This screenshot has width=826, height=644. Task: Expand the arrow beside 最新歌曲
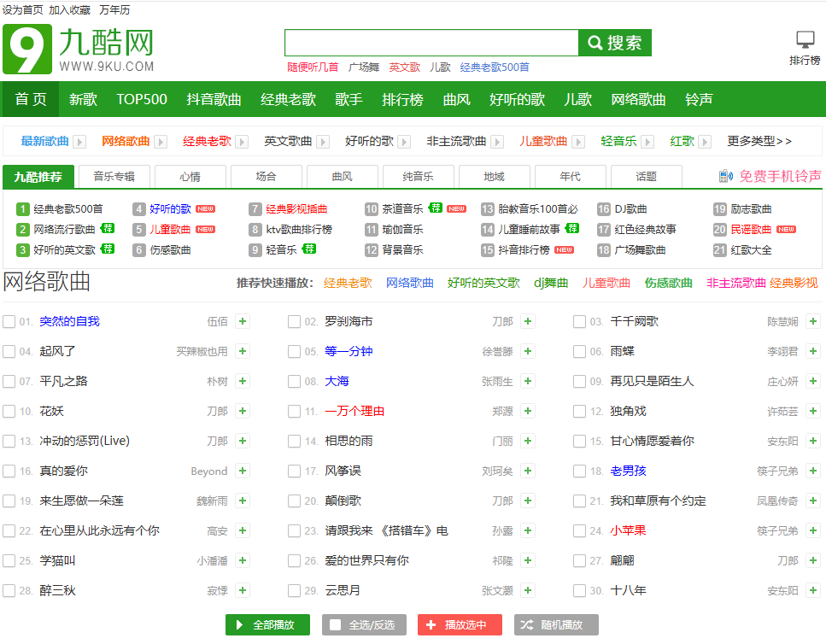coord(79,142)
